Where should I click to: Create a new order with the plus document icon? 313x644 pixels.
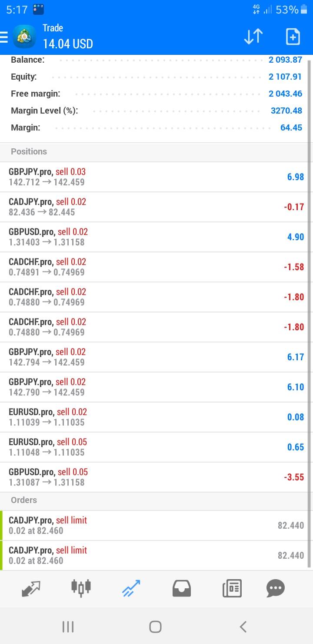pos(293,37)
